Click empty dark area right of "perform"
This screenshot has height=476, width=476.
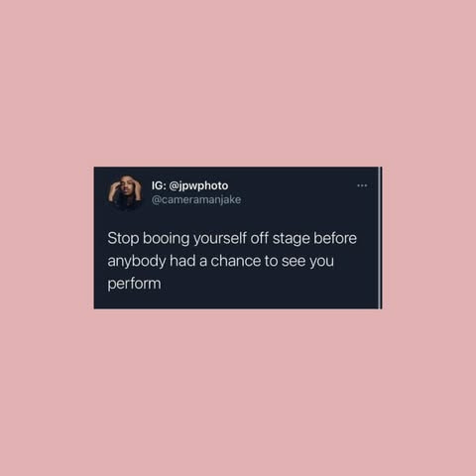268,285
